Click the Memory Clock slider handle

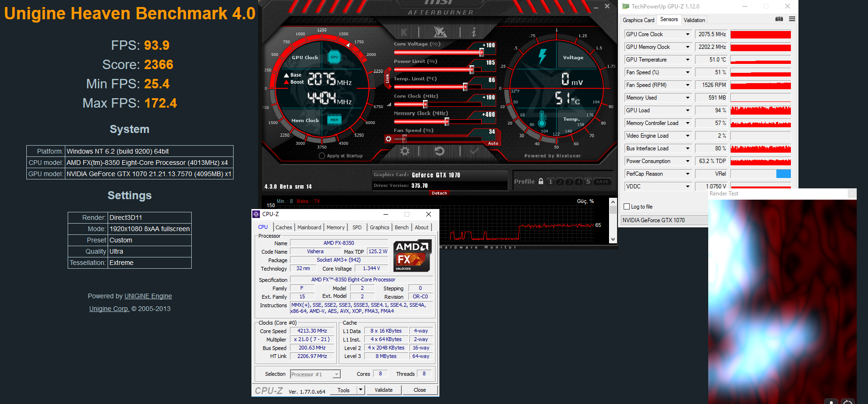(x=447, y=122)
